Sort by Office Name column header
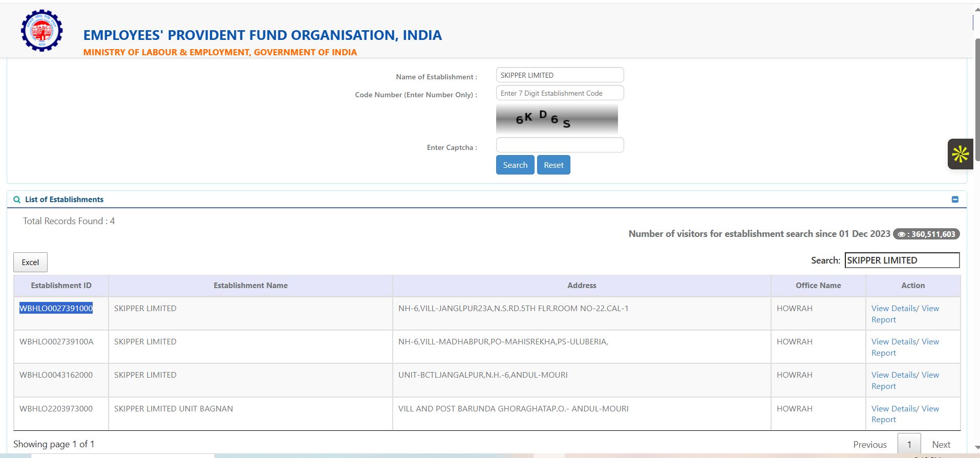This screenshot has height=458, width=980. pyautogui.click(x=818, y=286)
